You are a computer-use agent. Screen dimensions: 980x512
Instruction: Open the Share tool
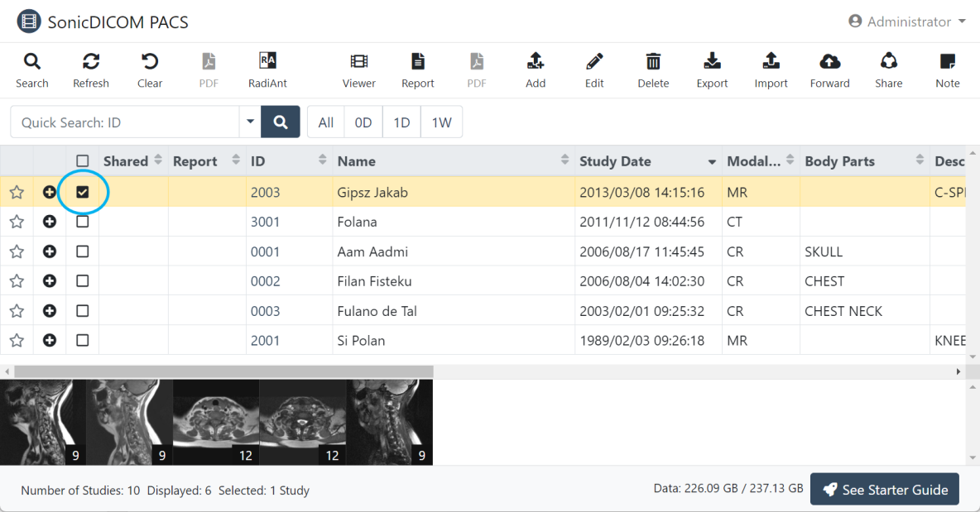888,70
